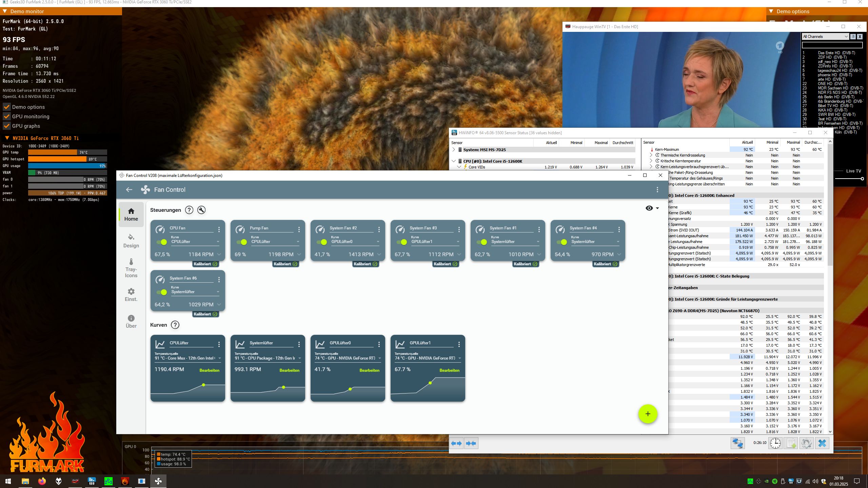
Task: Click the Fan Control back arrow
Action: (129, 190)
